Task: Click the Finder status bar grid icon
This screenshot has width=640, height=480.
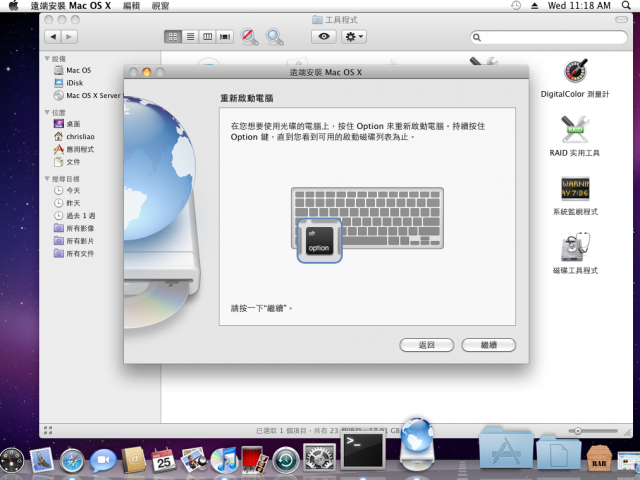Action: point(48,430)
